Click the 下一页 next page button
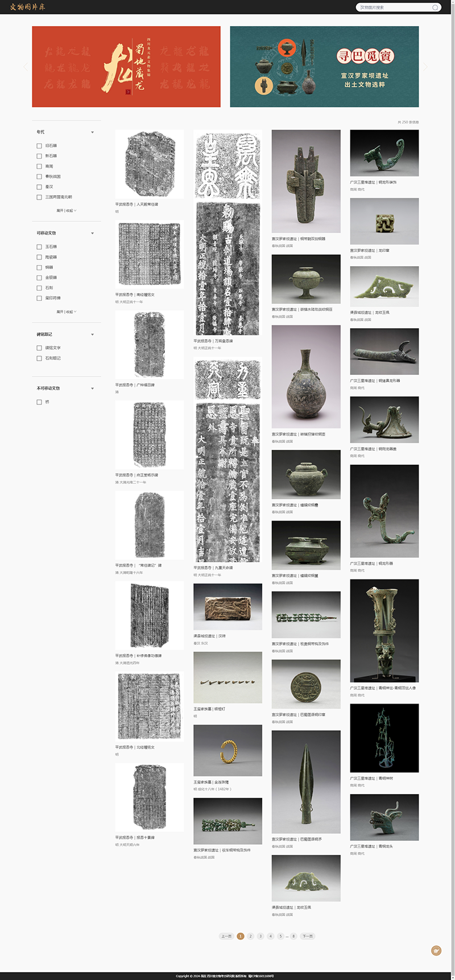The height and width of the screenshot is (980, 455). (x=308, y=936)
